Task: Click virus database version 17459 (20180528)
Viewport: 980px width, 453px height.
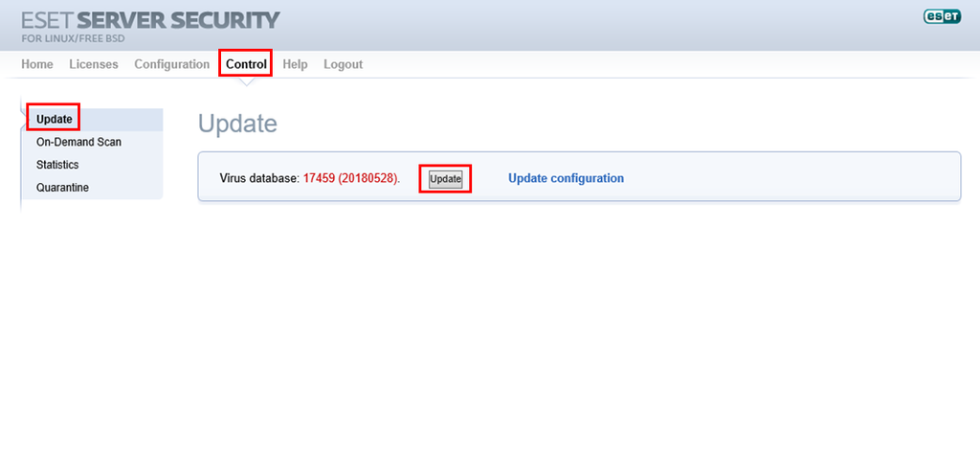Action: pos(350,178)
